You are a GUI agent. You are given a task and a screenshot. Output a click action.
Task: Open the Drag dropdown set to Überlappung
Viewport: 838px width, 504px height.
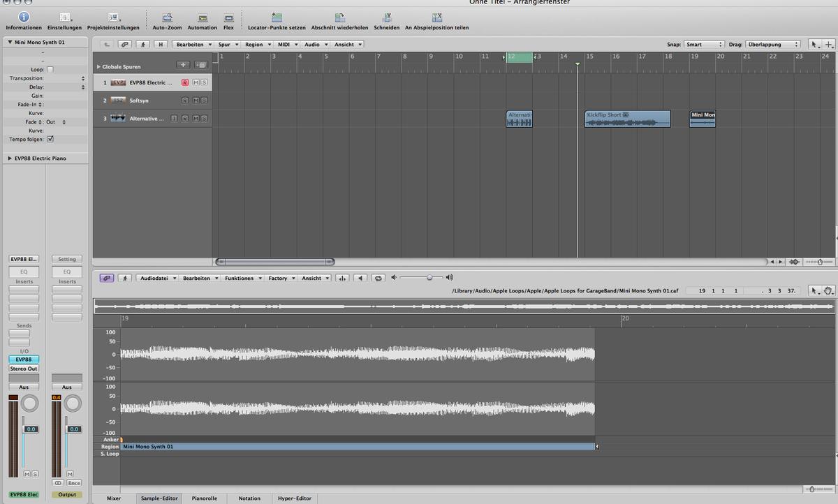(x=772, y=44)
